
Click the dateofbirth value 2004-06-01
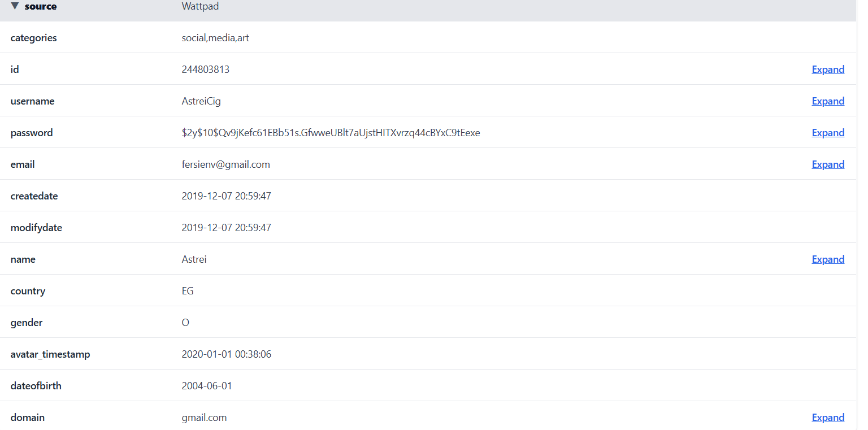207,386
